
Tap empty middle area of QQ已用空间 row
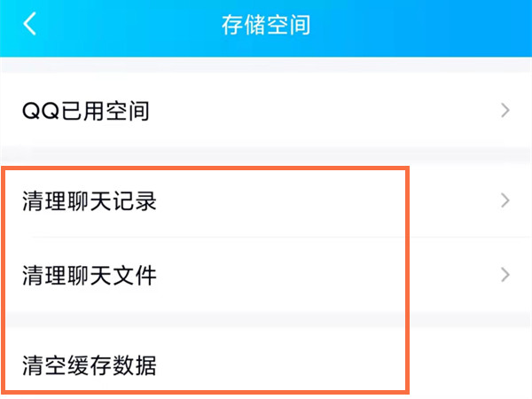coord(310,112)
